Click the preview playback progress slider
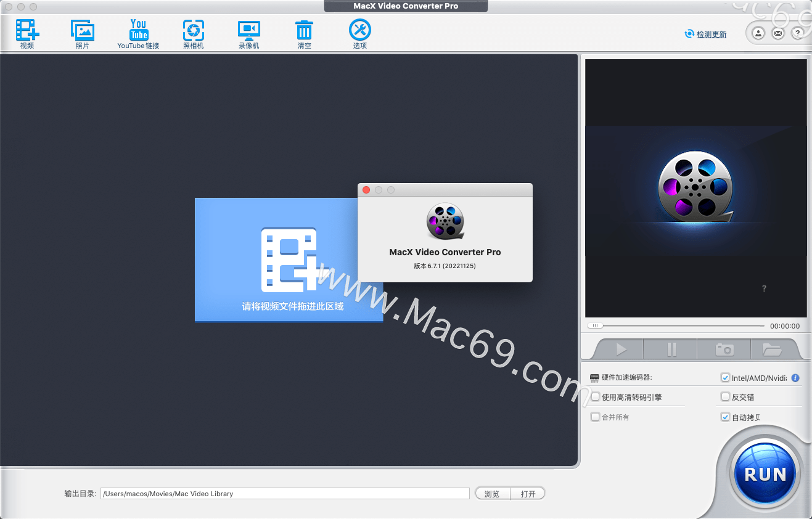 tap(676, 325)
